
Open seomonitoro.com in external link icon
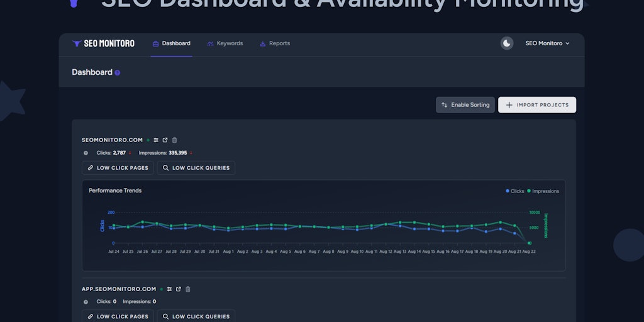(165, 140)
